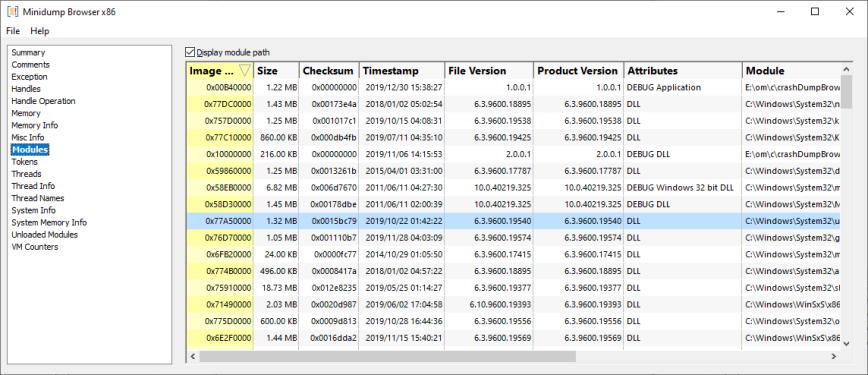868x375 pixels.
Task: Select VM Counters in the left list
Action: [34, 247]
